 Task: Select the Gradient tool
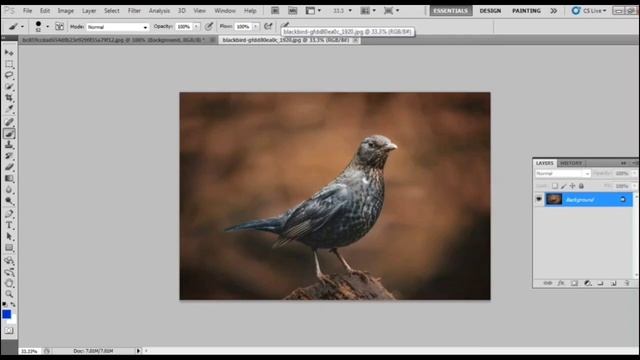[9, 179]
